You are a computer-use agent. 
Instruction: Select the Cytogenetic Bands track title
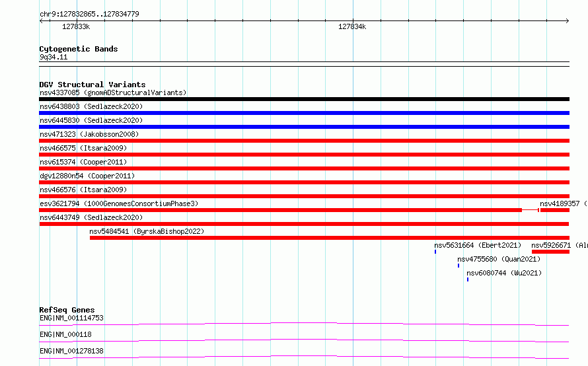click(79, 49)
